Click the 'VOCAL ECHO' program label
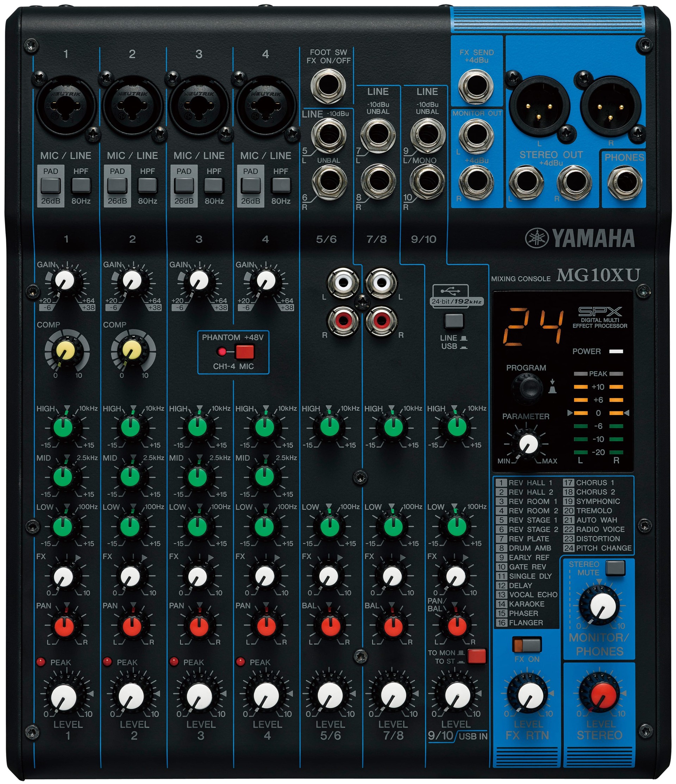 tap(533, 595)
